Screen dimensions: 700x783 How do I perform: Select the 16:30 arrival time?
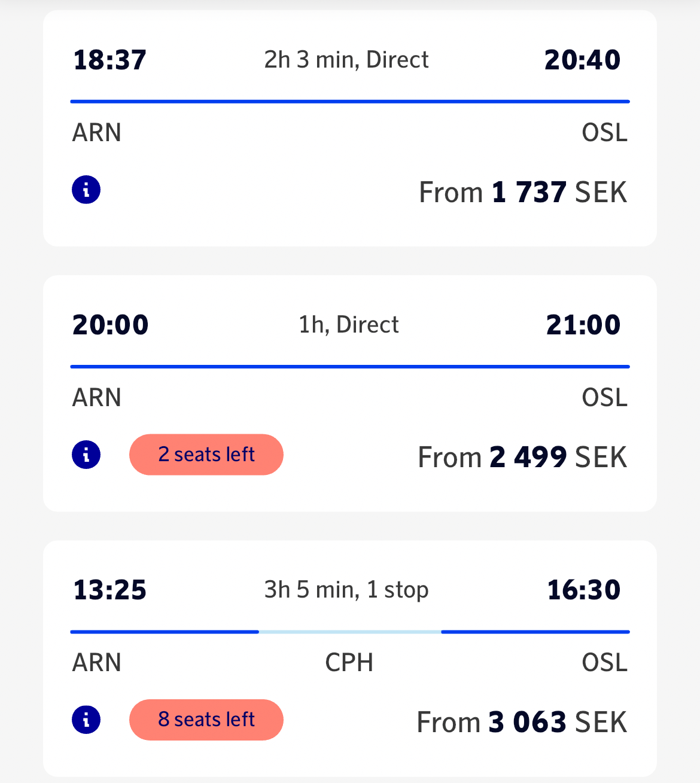click(584, 590)
